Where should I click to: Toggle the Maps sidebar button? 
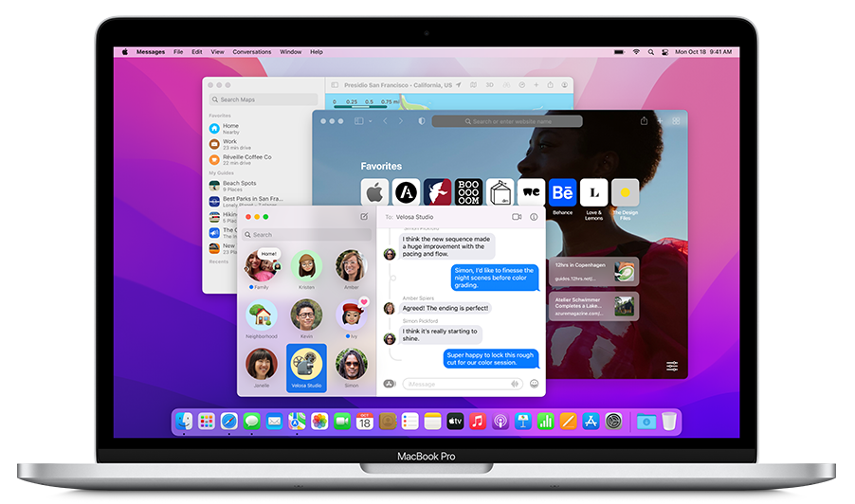[x=335, y=85]
